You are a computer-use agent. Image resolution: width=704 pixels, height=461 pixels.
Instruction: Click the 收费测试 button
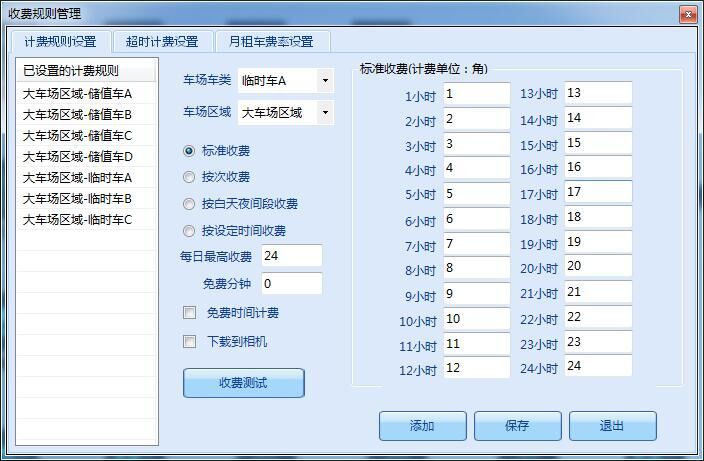243,383
